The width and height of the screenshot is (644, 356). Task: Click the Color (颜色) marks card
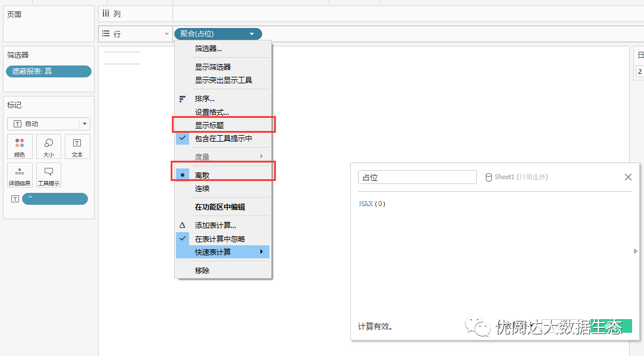[x=20, y=146]
